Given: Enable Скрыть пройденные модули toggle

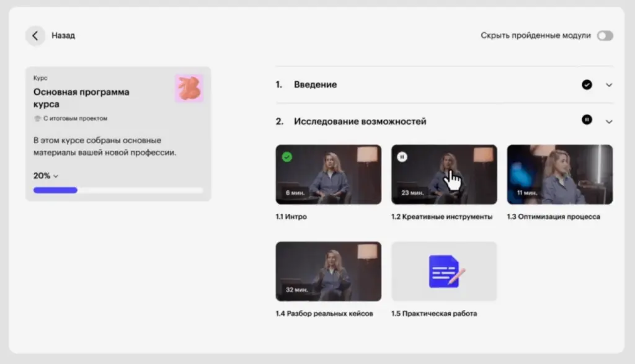Looking at the screenshot, I should point(605,36).
